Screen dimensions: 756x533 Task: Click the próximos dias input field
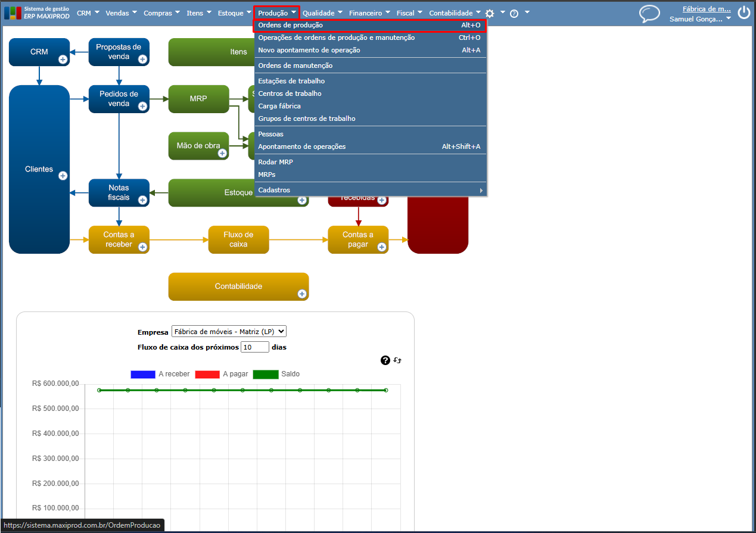255,347
